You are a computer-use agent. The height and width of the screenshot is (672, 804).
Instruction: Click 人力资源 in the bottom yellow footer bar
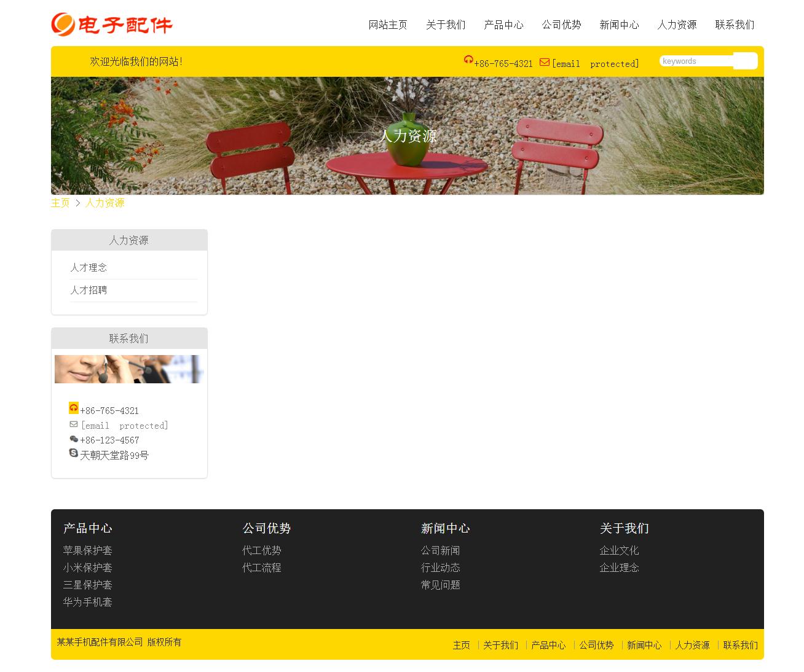[692, 645]
